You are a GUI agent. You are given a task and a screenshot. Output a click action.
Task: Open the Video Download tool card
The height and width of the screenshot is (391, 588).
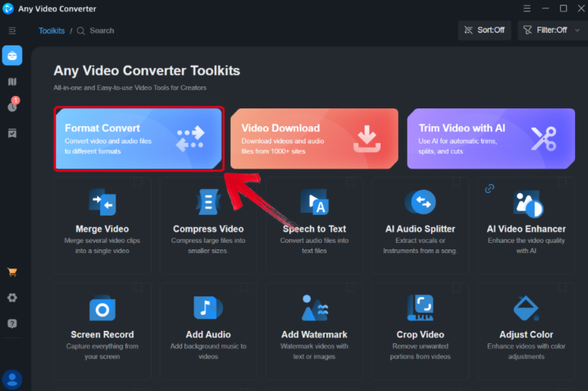[314, 139]
